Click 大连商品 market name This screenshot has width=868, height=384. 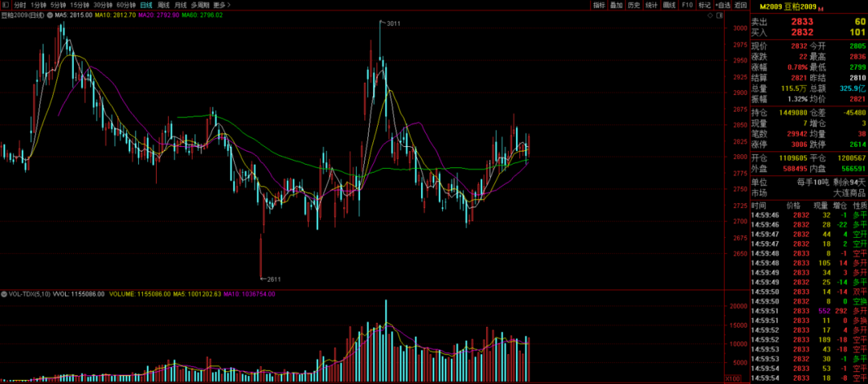point(850,193)
